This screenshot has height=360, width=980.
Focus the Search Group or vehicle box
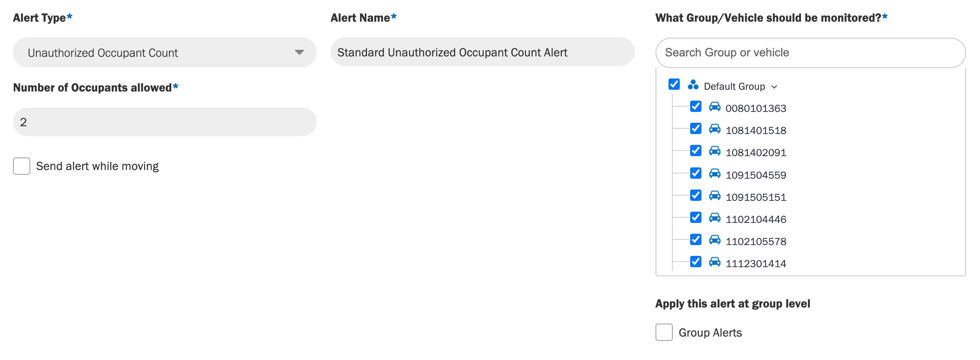pyautogui.click(x=811, y=52)
